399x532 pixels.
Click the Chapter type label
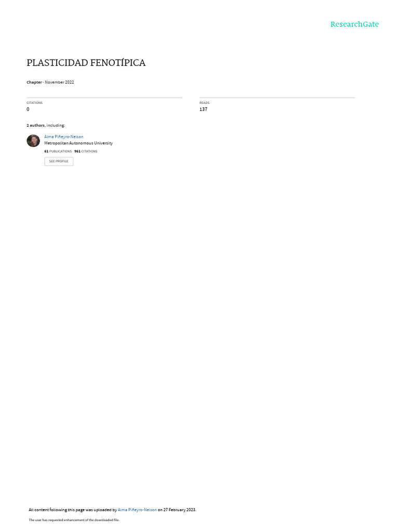coord(34,82)
